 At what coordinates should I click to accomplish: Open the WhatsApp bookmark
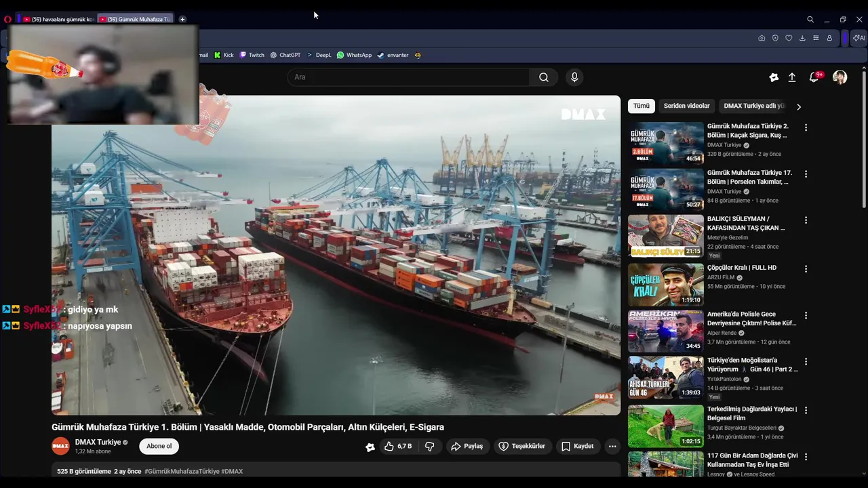coord(354,55)
